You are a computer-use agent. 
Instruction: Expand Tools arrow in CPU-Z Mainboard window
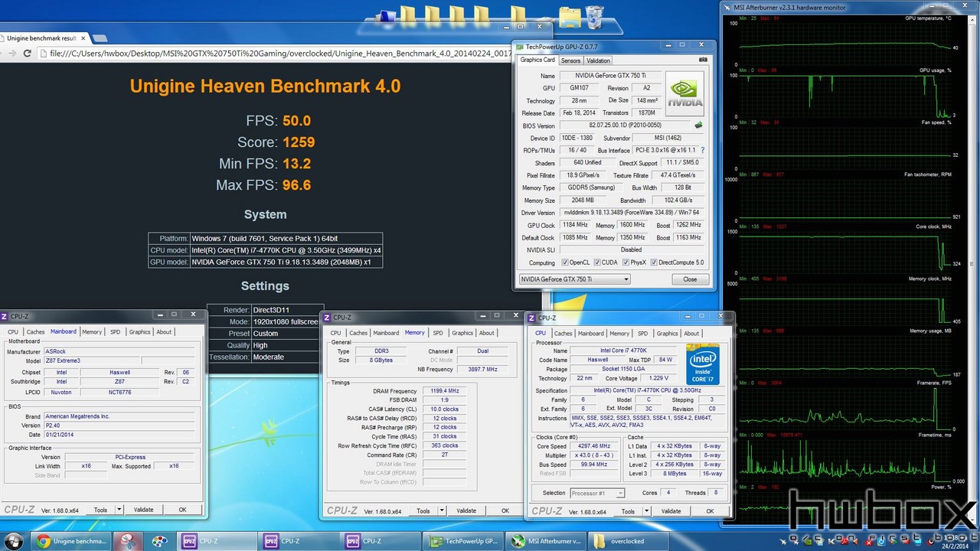[x=119, y=510]
